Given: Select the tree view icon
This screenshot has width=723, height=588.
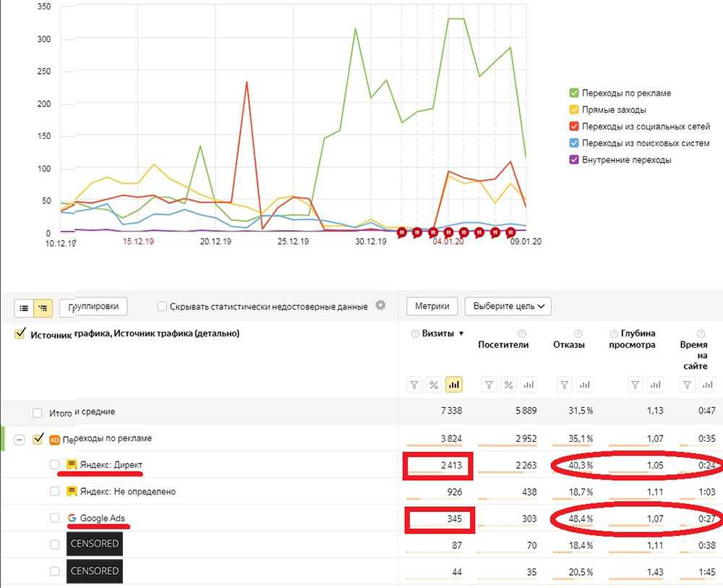Looking at the screenshot, I should coord(43,307).
